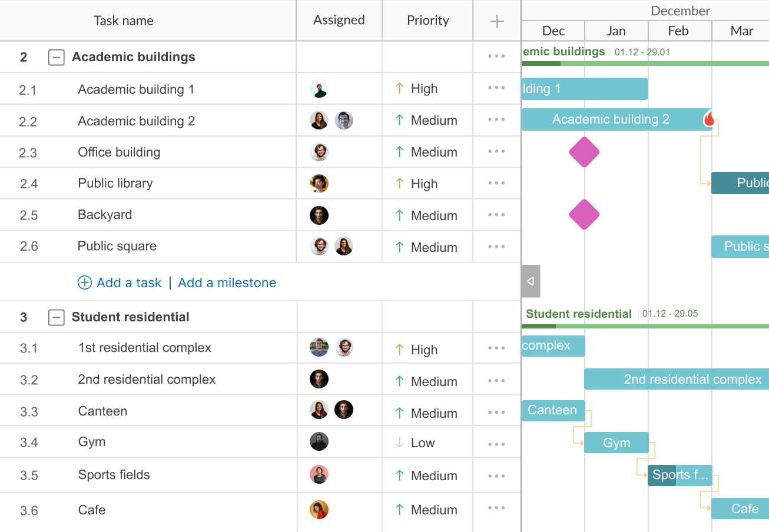Click the Add a milestone link
The height and width of the screenshot is (532, 769).
(227, 282)
